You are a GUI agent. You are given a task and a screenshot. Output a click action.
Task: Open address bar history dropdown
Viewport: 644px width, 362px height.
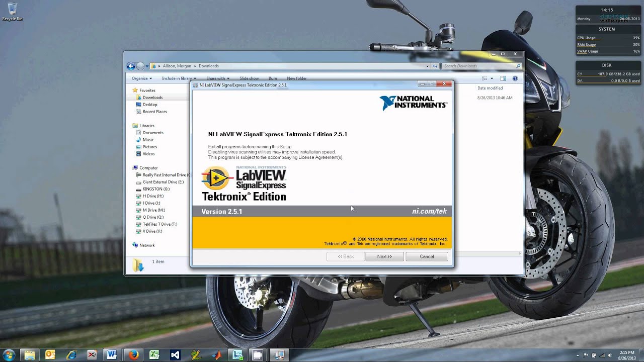pos(428,66)
